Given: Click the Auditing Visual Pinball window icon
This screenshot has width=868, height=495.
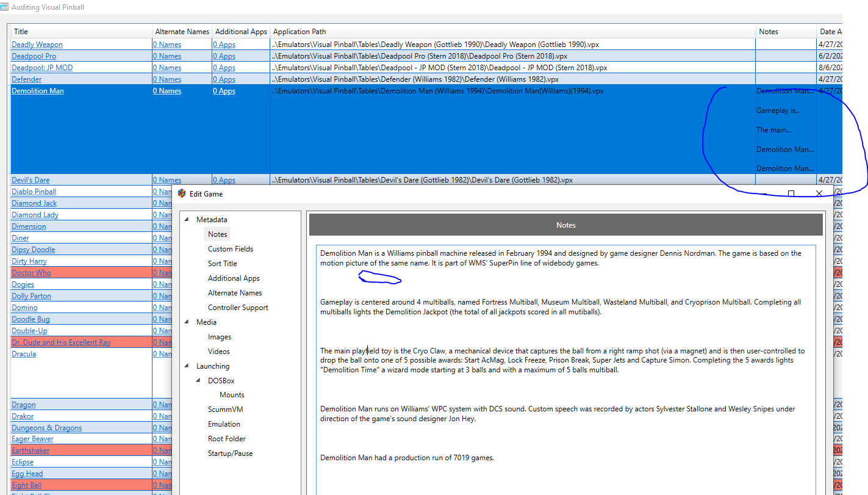Looking at the screenshot, I should tap(4, 7).
